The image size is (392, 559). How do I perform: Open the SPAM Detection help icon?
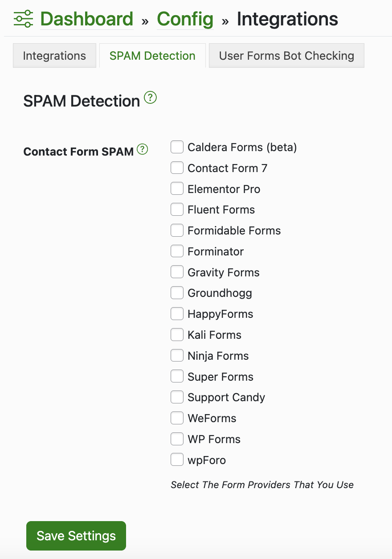click(150, 98)
